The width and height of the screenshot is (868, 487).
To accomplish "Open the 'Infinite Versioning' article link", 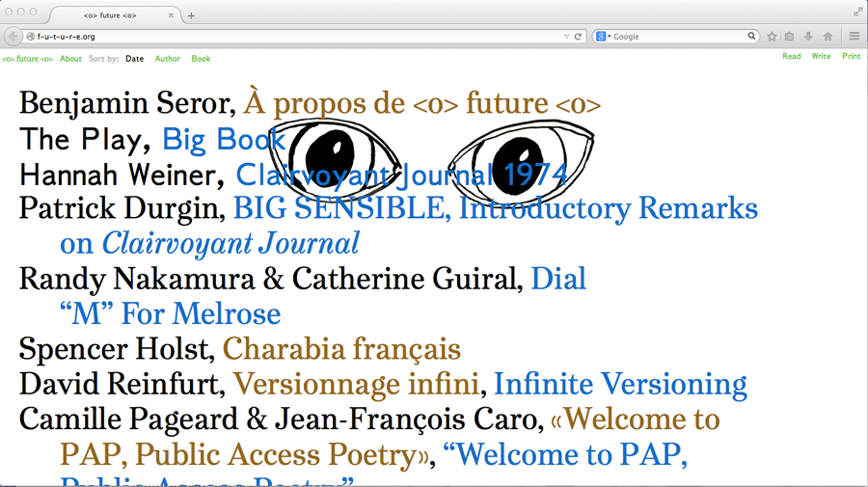I will (620, 385).
